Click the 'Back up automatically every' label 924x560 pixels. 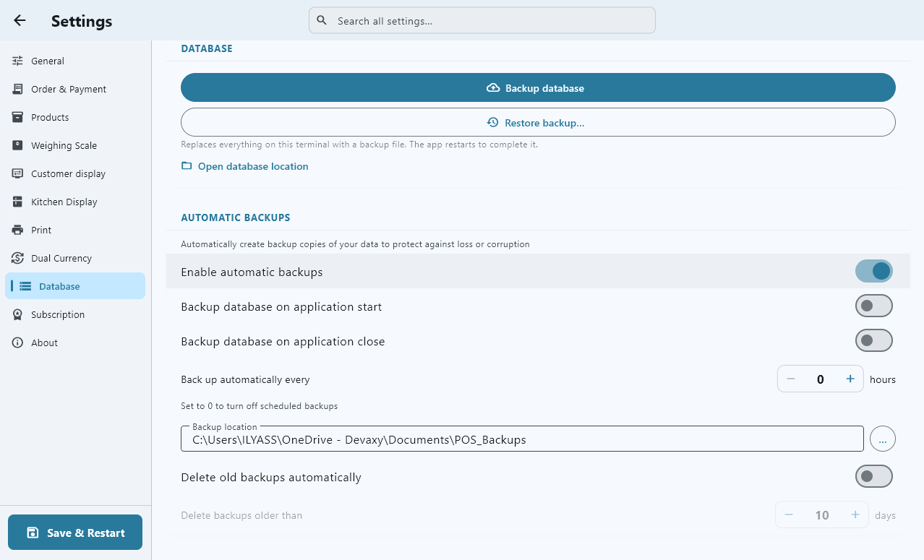[x=245, y=379]
